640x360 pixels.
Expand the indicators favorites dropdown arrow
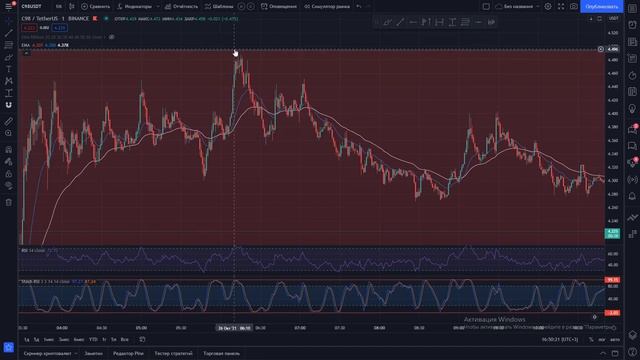(x=158, y=7)
